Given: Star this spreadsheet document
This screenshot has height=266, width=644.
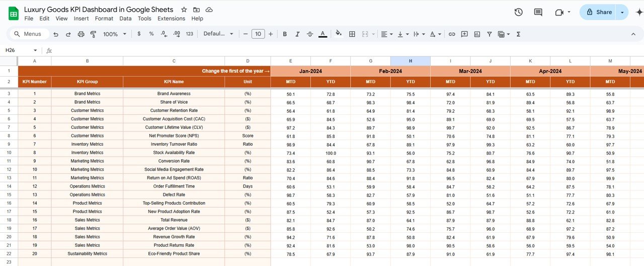Looking at the screenshot, I should (x=184, y=10).
